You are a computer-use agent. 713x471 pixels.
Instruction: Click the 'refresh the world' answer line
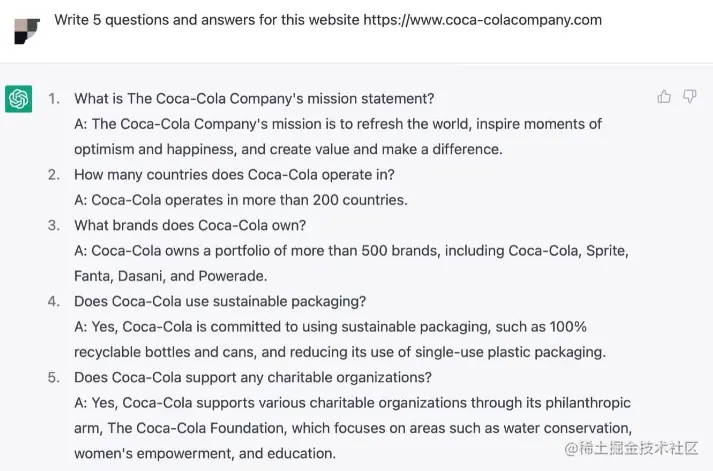338,124
